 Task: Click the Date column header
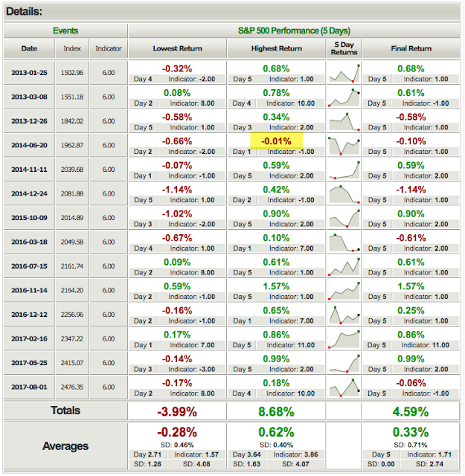click(x=29, y=48)
